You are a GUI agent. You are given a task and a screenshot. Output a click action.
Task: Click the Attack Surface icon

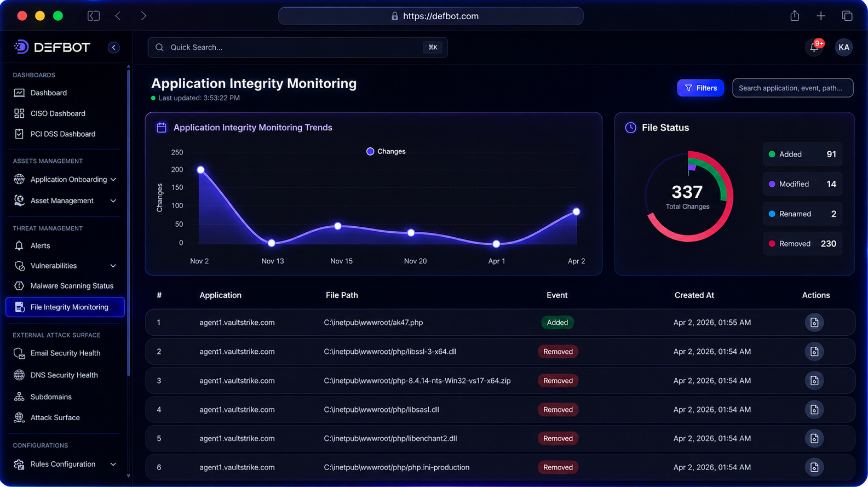click(x=19, y=417)
